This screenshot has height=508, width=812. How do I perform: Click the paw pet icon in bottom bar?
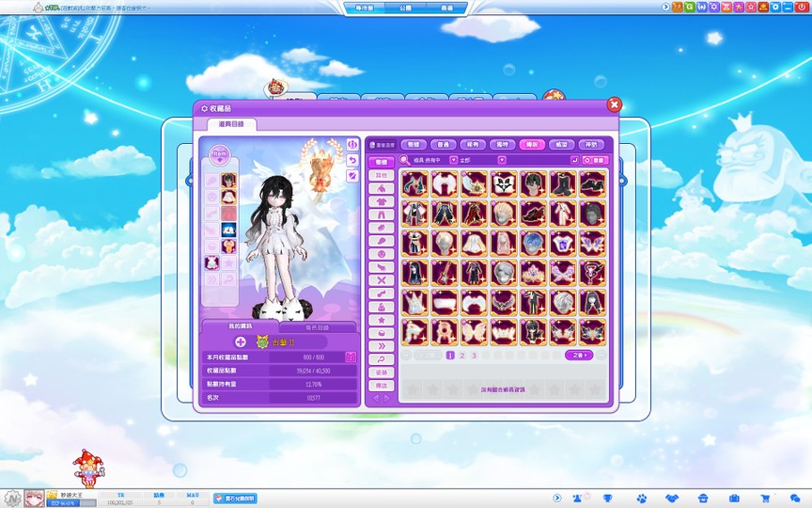[641, 498]
